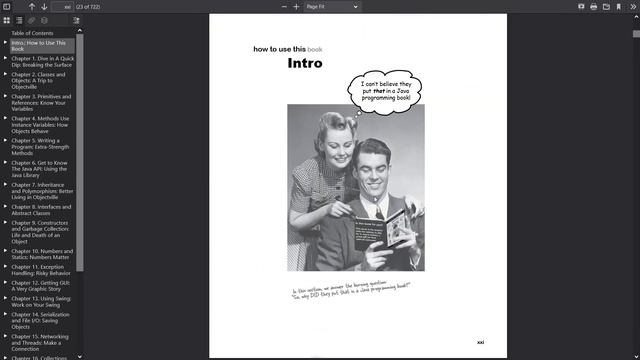Click document scrollbar down arrow

tap(636, 356)
